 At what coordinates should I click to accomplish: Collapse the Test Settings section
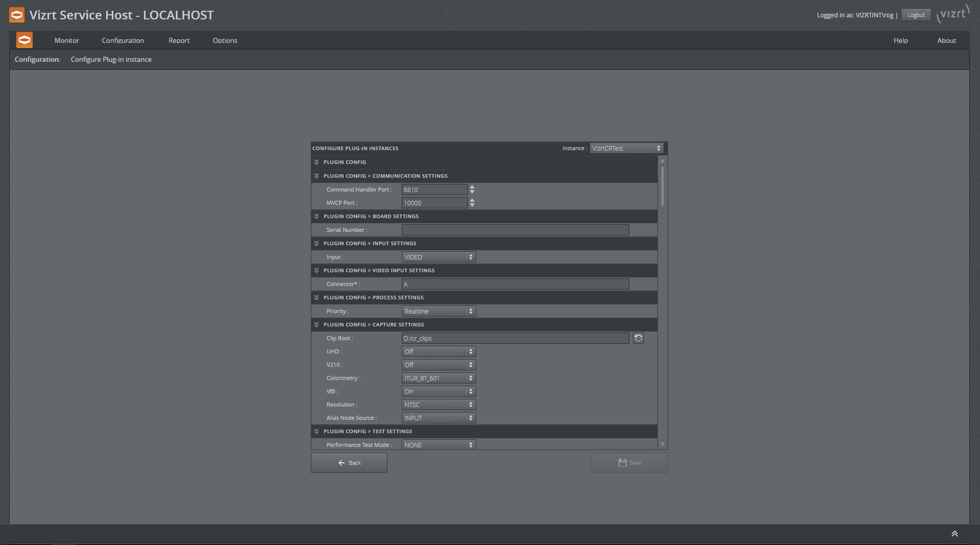point(316,431)
